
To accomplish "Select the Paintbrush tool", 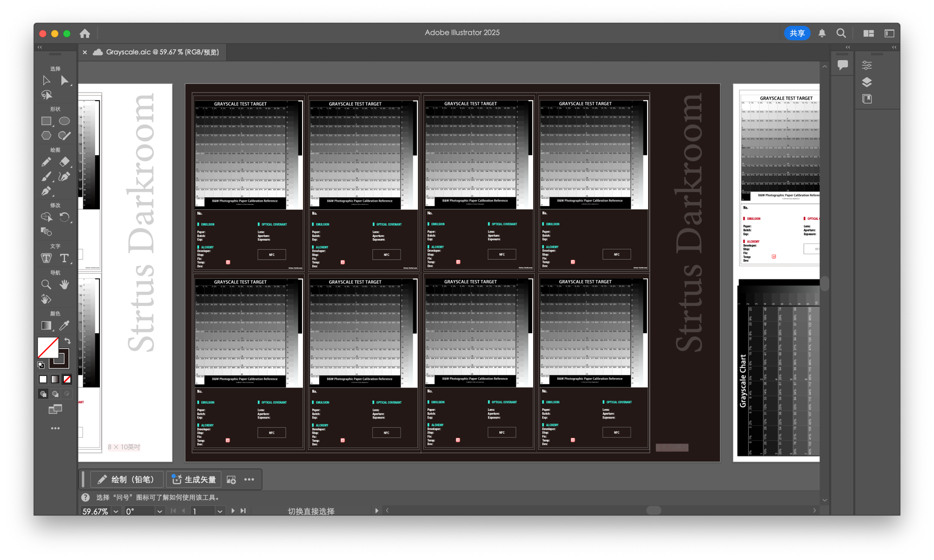I will [46, 176].
